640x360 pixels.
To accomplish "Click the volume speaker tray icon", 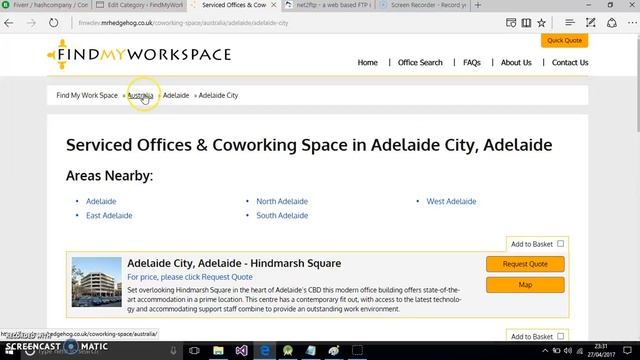I will click(568, 351).
